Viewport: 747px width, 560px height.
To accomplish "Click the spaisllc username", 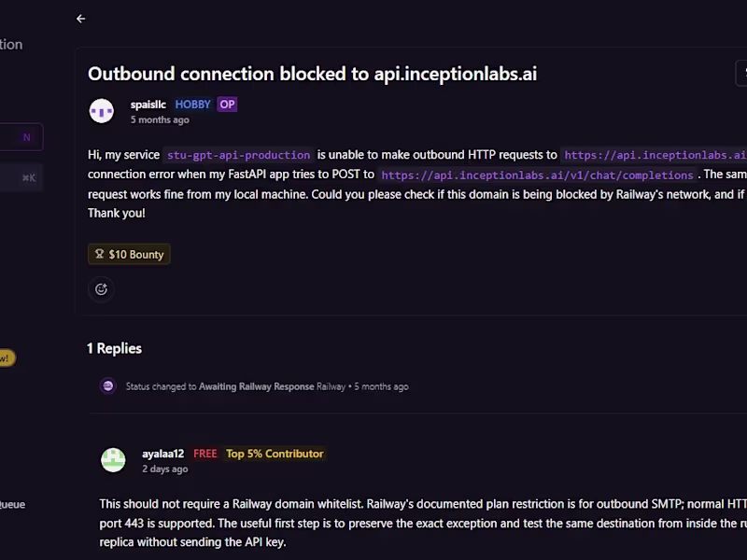I will tap(148, 105).
